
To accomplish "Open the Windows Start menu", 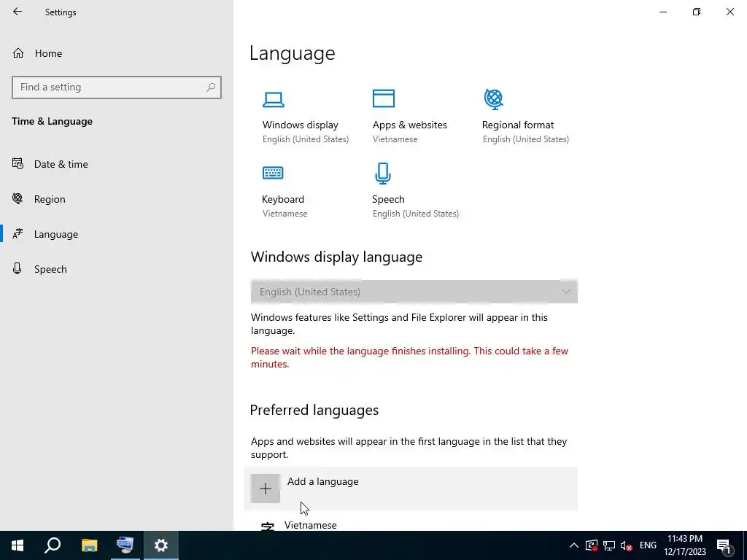I will click(x=18, y=545).
